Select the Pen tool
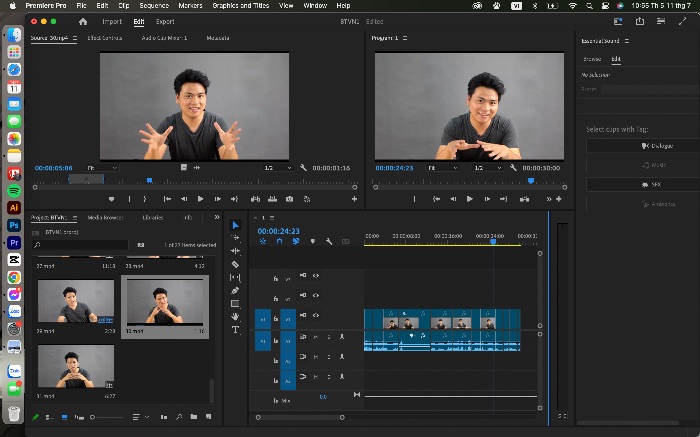Viewport: 700px width, 437px height. click(235, 291)
